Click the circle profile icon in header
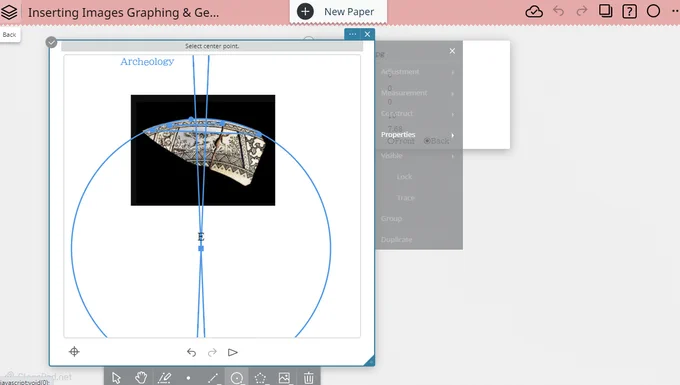This screenshot has width=680, height=385. tap(653, 11)
